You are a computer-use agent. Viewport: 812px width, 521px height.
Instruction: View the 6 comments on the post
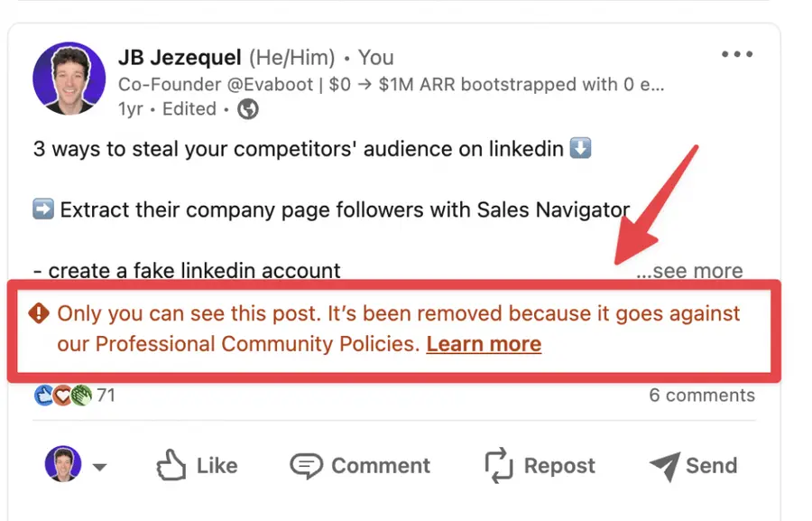point(702,395)
